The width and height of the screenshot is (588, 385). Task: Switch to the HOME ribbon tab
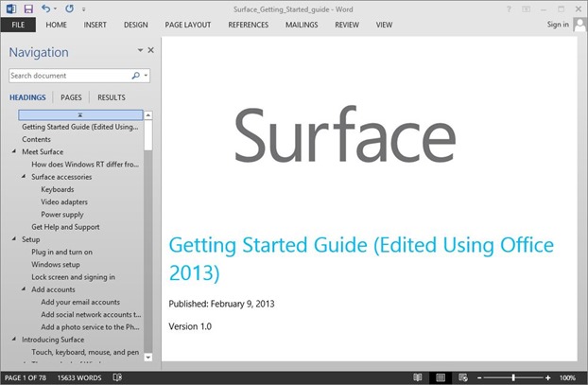pyautogui.click(x=57, y=25)
